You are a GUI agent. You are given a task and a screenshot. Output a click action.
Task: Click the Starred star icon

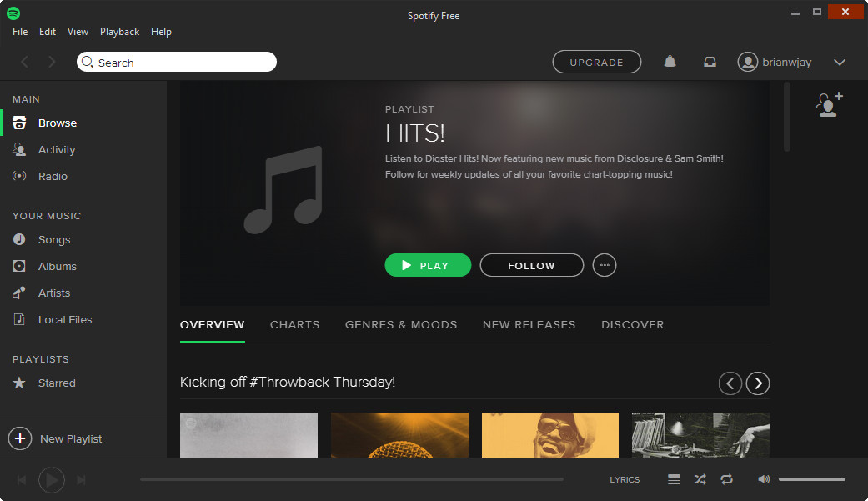pos(19,383)
